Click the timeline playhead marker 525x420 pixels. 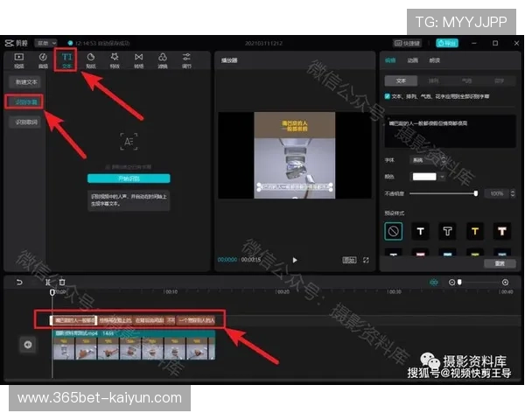pyautogui.click(x=52, y=292)
